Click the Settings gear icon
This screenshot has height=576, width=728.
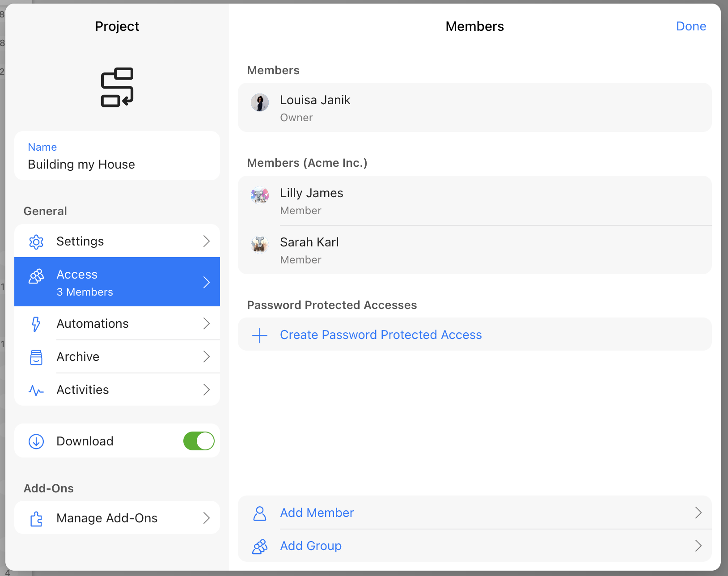click(x=36, y=242)
